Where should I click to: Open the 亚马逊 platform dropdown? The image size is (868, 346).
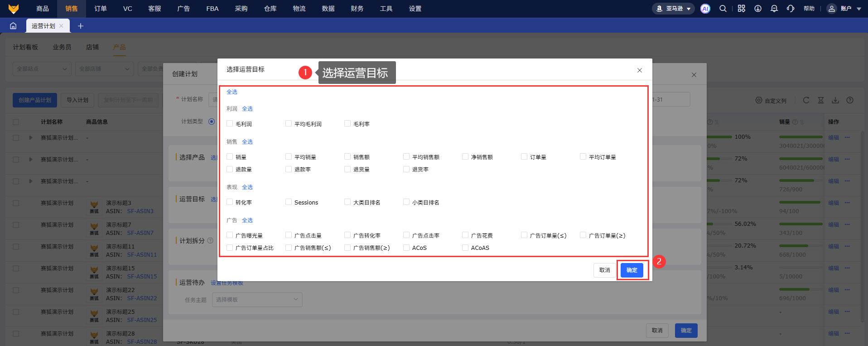(x=673, y=9)
